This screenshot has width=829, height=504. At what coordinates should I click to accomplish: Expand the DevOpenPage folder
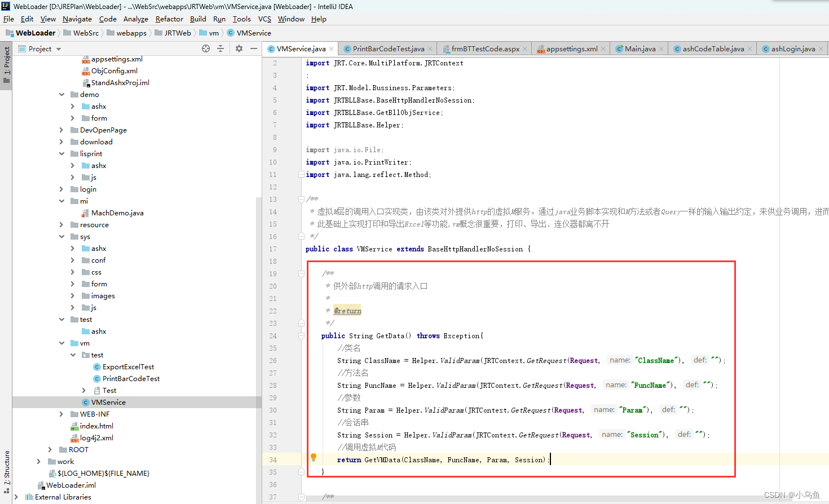tap(61, 130)
